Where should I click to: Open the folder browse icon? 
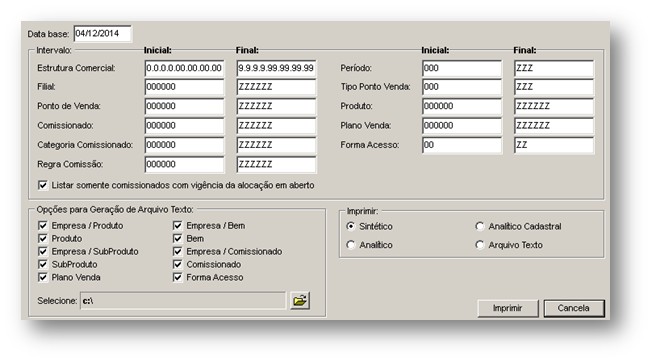(300, 300)
